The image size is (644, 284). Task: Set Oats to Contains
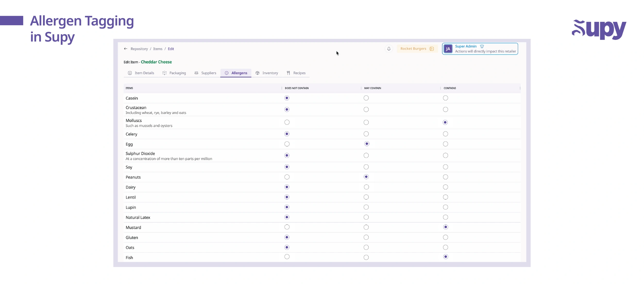(445, 247)
